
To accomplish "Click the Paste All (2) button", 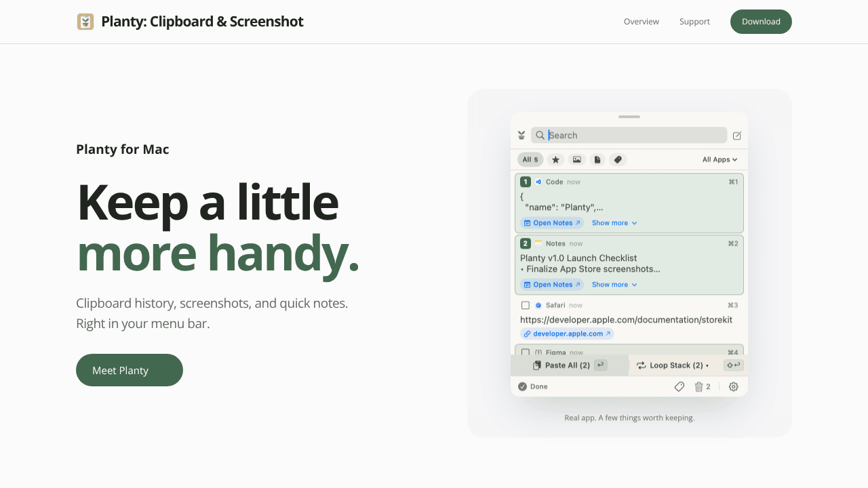I will [x=570, y=365].
